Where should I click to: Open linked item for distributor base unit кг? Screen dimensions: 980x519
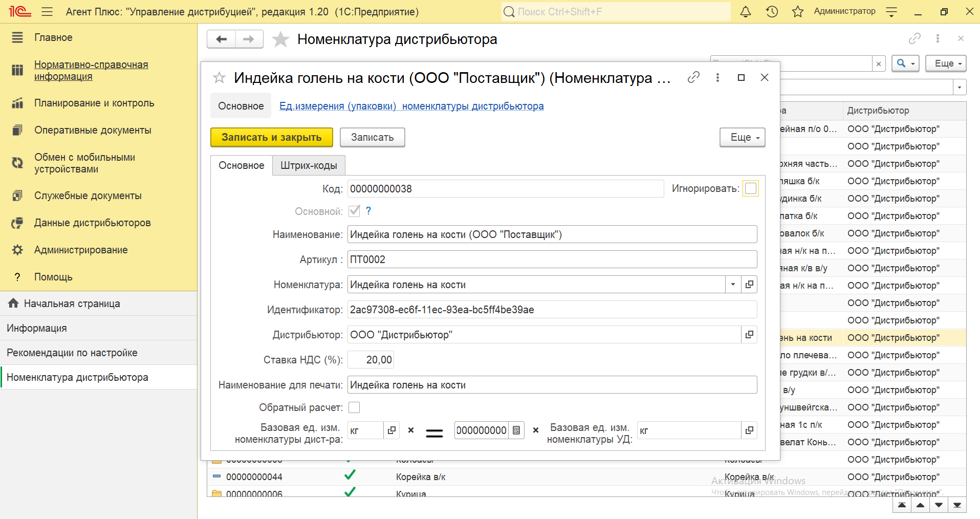pos(391,430)
